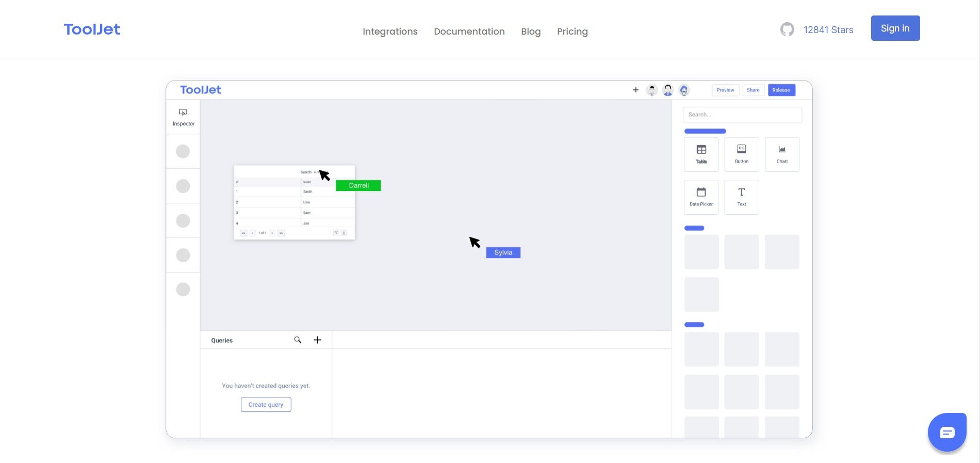Click the Inspector label text
Screen dimensions: 980x463
click(x=184, y=124)
